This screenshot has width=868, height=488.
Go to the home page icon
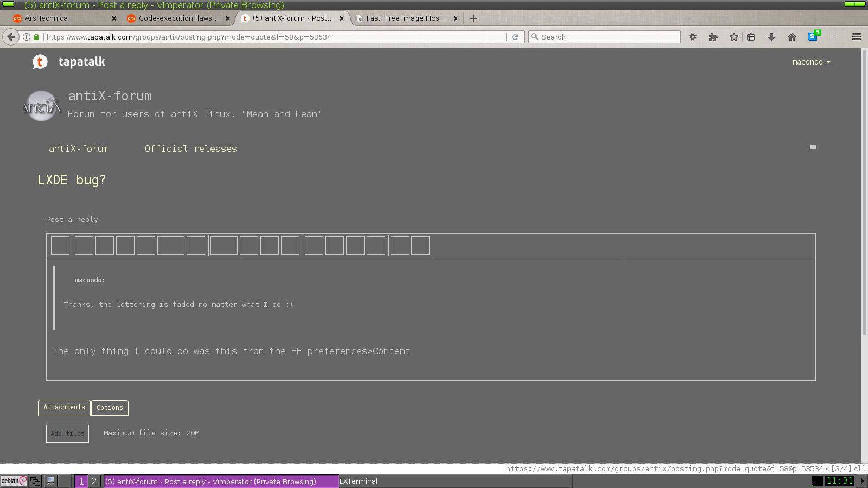[792, 37]
